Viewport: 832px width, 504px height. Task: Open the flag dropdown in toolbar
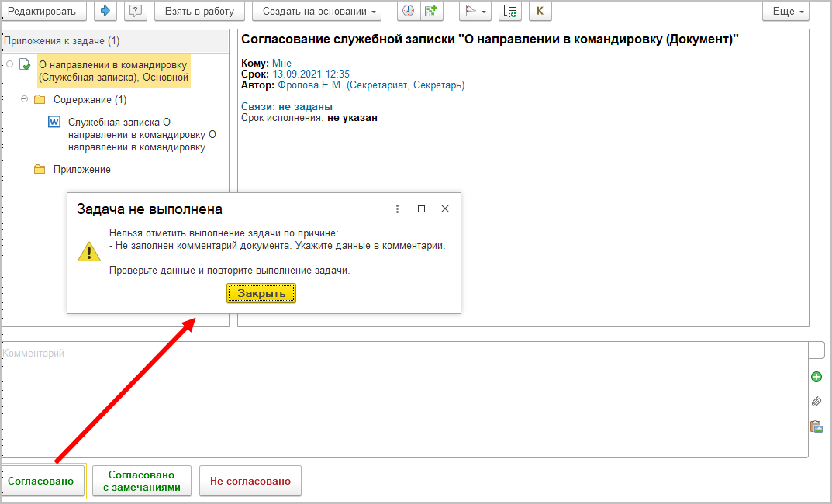pyautogui.click(x=475, y=12)
